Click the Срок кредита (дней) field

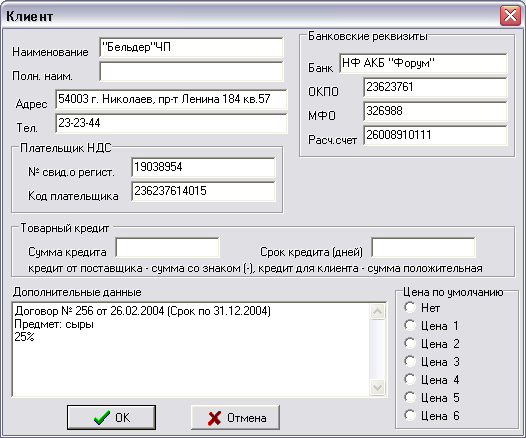coord(423,248)
